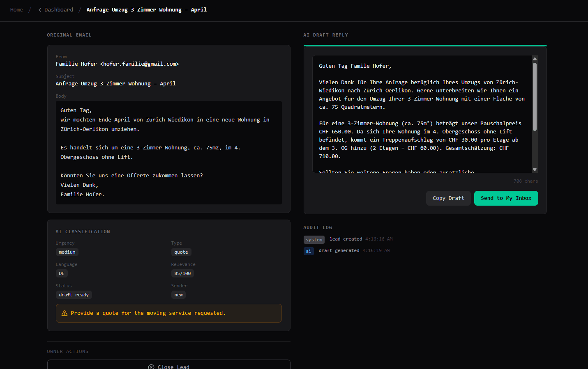Viewport: 588px width, 369px height.
Task: Click the 'draft ready' status badge
Action: click(74, 295)
